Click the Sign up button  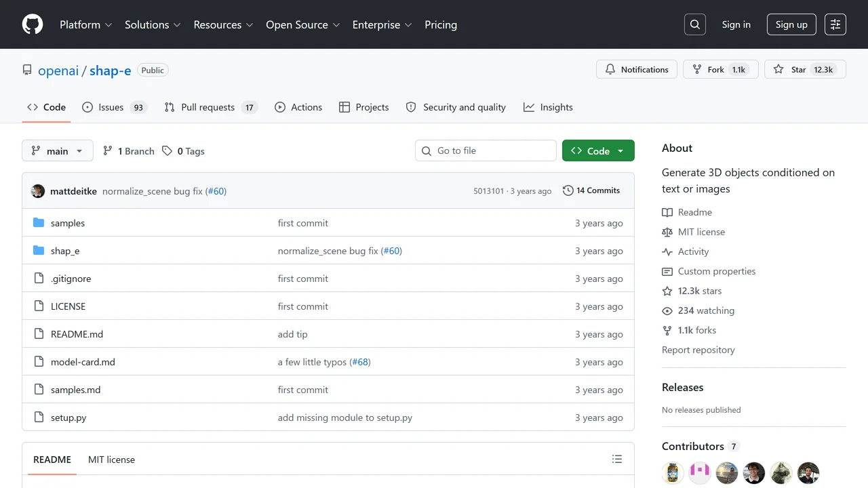791,24
